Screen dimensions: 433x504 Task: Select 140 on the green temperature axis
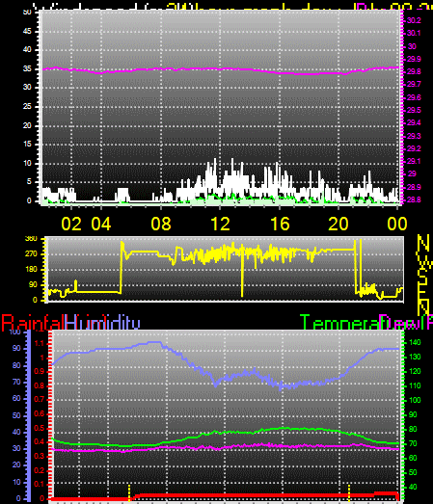pos(415,343)
